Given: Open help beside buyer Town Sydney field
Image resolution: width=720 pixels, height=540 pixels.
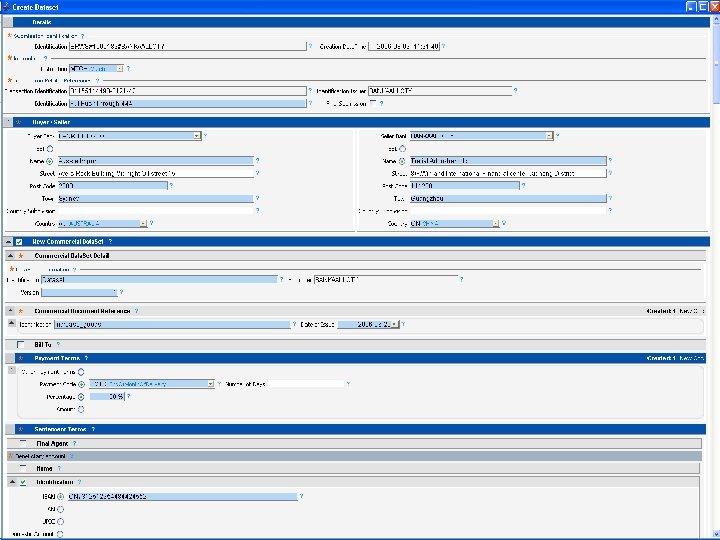Looking at the screenshot, I should pyautogui.click(x=257, y=198).
